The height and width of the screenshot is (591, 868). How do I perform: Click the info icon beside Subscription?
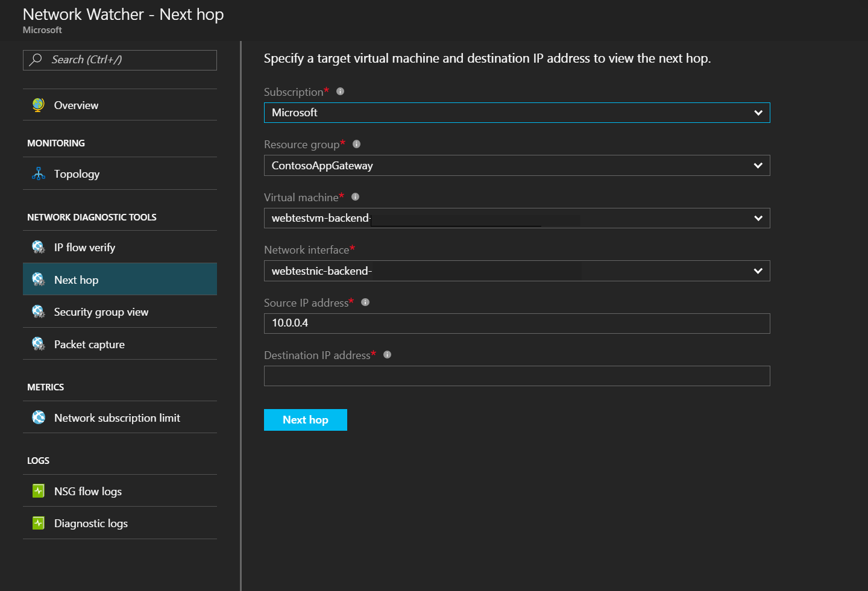(x=340, y=92)
